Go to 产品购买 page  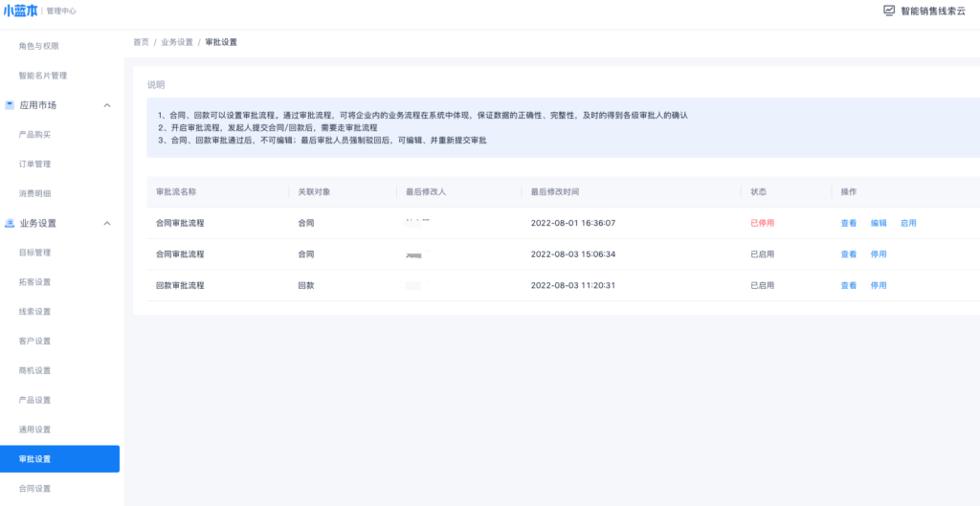pyautogui.click(x=35, y=135)
